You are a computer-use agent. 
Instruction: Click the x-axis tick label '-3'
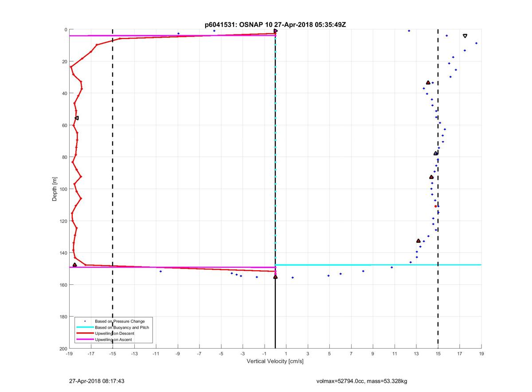tap(243, 353)
